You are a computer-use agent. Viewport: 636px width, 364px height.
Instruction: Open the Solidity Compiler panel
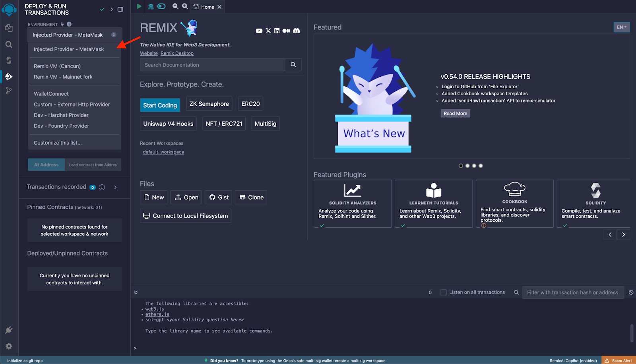click(x=9, y=60)
